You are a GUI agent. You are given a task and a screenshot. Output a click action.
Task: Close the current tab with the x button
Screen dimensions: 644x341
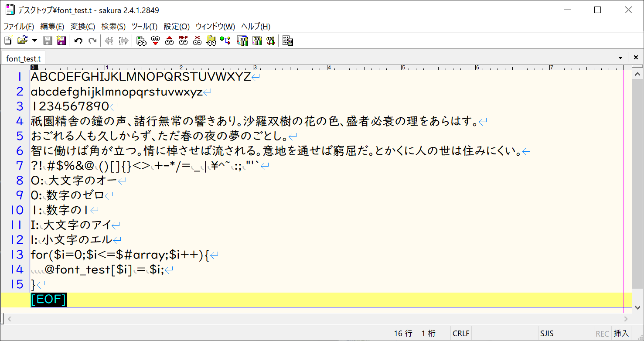[x=636, y=57]
